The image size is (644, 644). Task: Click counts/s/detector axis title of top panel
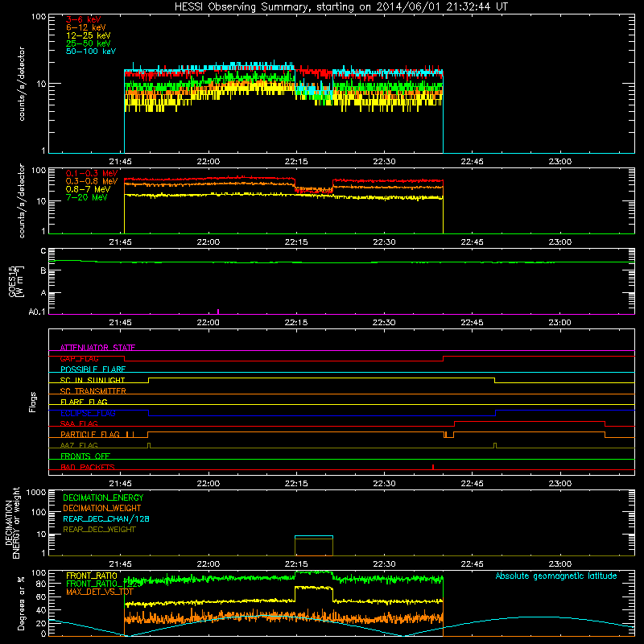tap(22, 84)
